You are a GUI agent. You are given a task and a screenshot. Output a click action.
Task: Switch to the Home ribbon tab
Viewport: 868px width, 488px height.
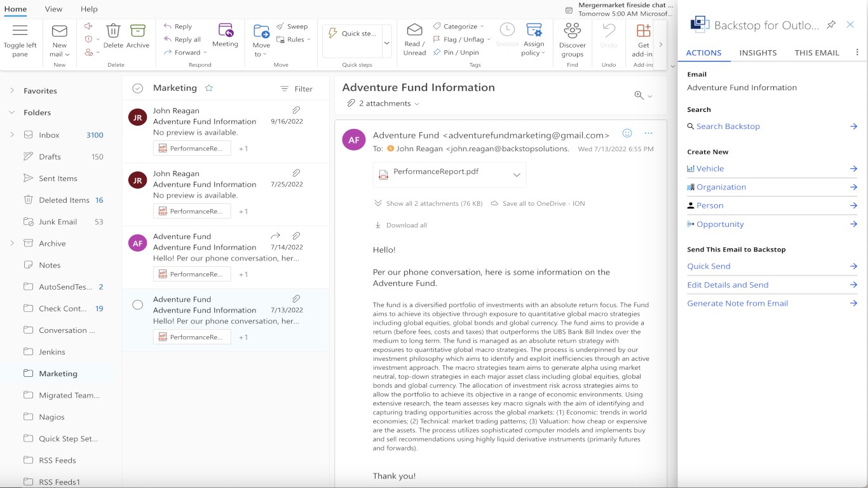(x=15, y=9)
